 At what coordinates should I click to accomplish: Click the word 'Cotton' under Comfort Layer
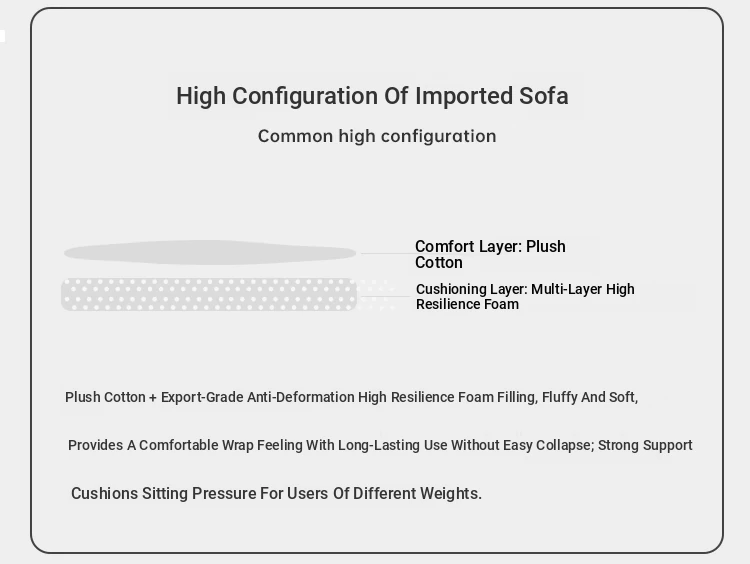(439, 263)
